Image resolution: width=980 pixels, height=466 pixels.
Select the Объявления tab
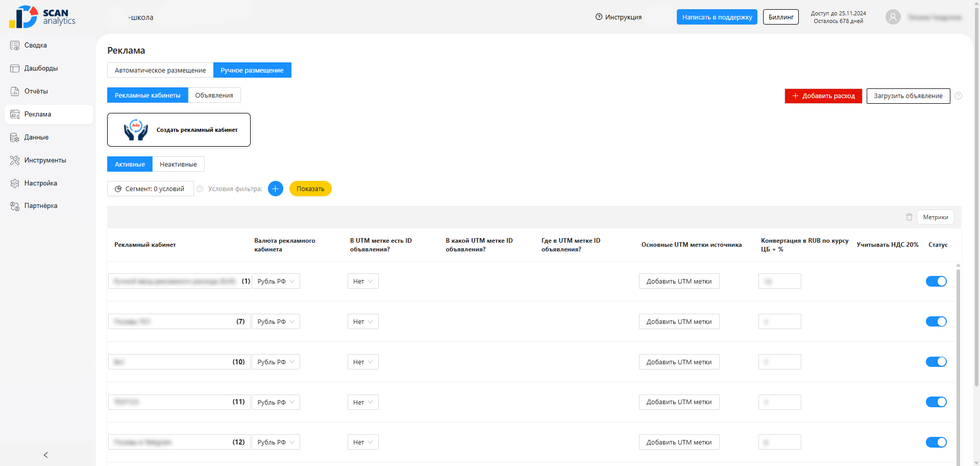214,95
